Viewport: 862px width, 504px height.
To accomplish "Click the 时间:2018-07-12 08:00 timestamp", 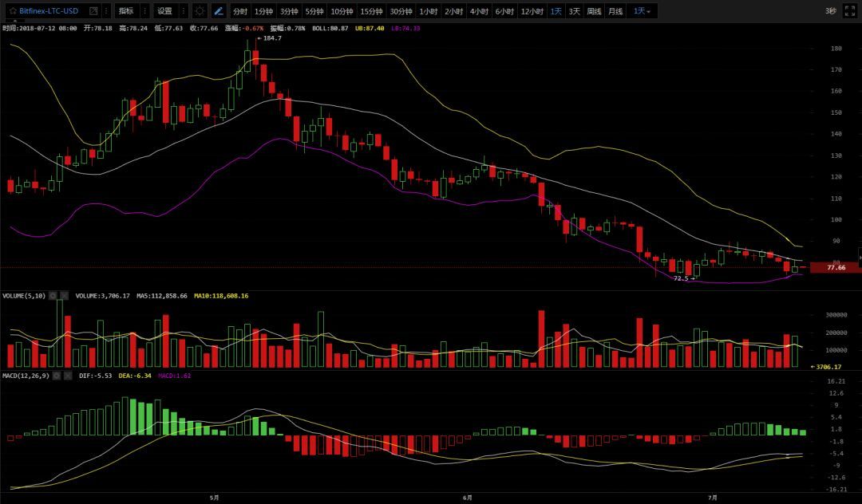I will pos(40,28).
